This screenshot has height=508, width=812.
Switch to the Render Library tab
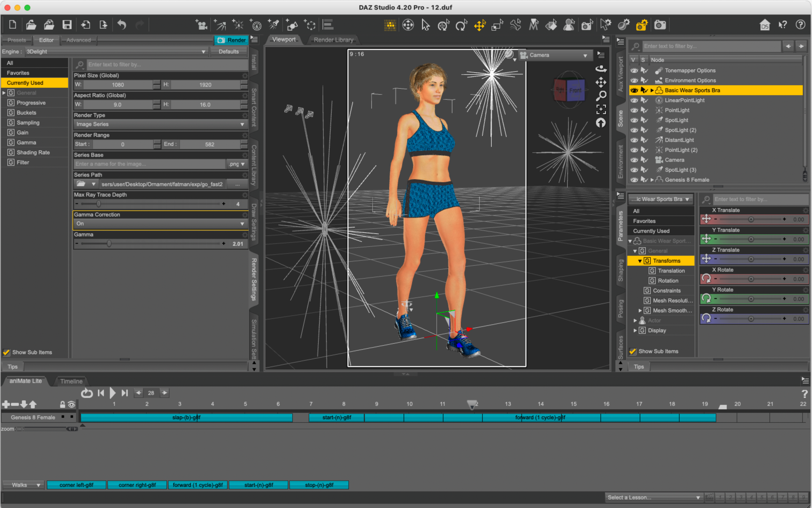coord(333,40)
